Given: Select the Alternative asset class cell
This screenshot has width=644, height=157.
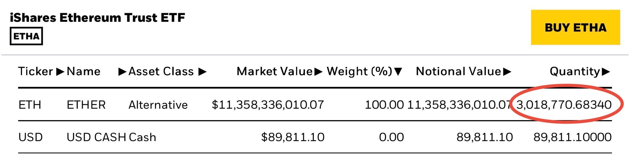Looking at the screenshot, I should 158,105.
